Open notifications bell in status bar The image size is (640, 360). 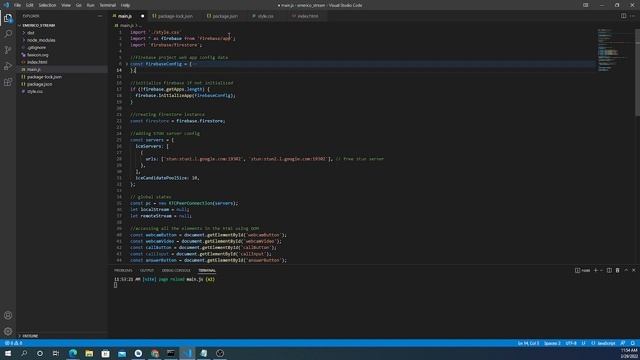633,343
